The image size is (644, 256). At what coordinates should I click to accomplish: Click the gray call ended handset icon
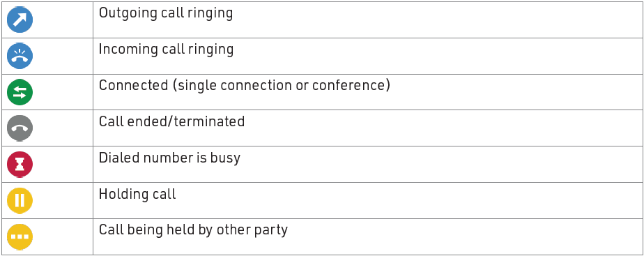[20, 128]
